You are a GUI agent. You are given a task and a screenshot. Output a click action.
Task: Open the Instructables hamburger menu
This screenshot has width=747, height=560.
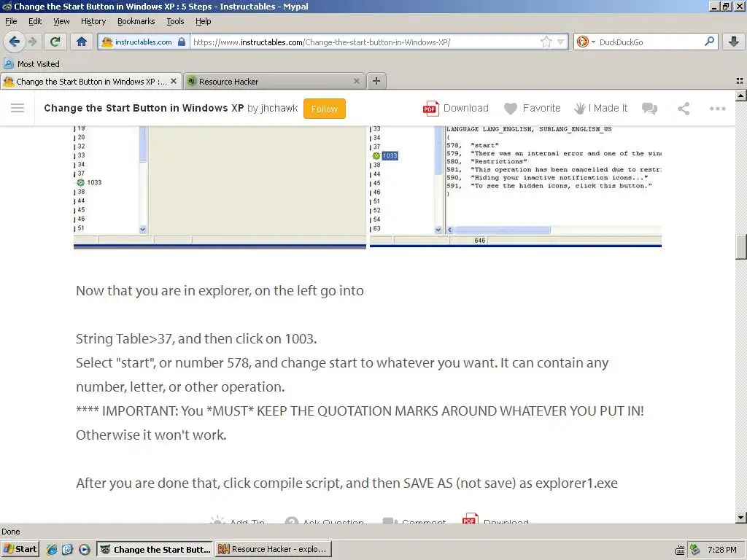click(x=18, y=108)
